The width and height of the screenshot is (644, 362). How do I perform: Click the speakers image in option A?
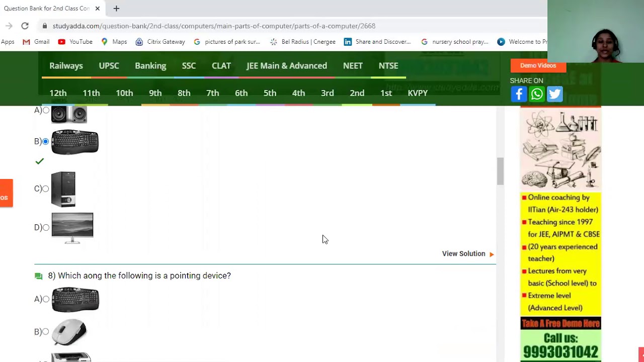69,115
